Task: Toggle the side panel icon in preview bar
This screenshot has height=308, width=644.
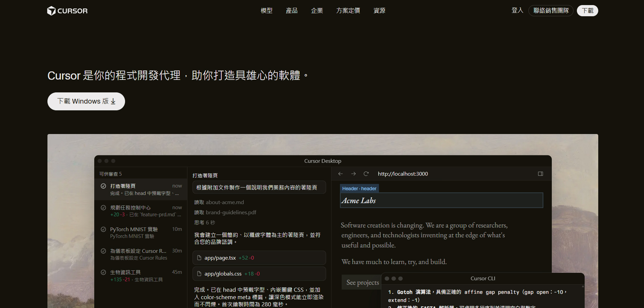Action: click(541, 174)
